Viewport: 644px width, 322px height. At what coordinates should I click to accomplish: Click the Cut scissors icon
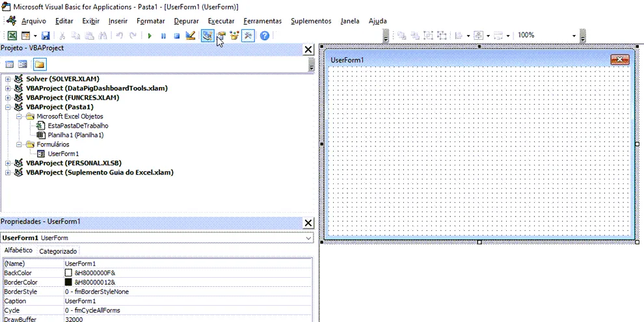click(62, 36)
